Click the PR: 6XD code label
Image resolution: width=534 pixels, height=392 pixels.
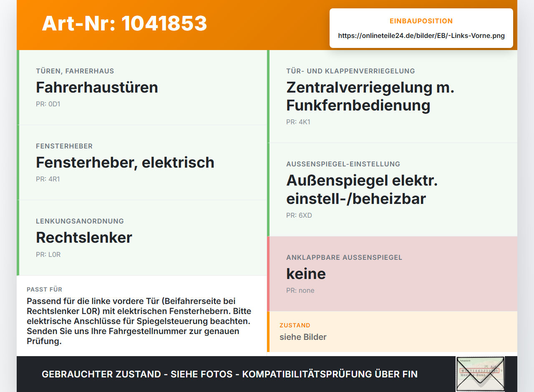pos(299,215)
